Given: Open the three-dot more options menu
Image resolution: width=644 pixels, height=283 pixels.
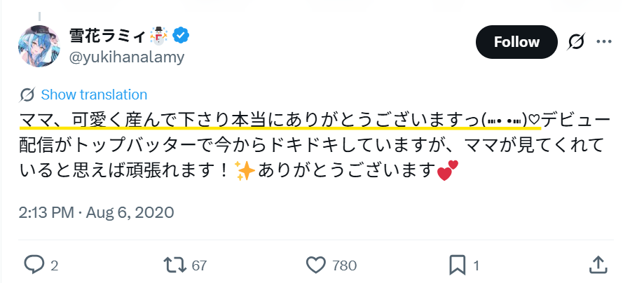Looking at the screenshot, I should [x=604, y=42].
